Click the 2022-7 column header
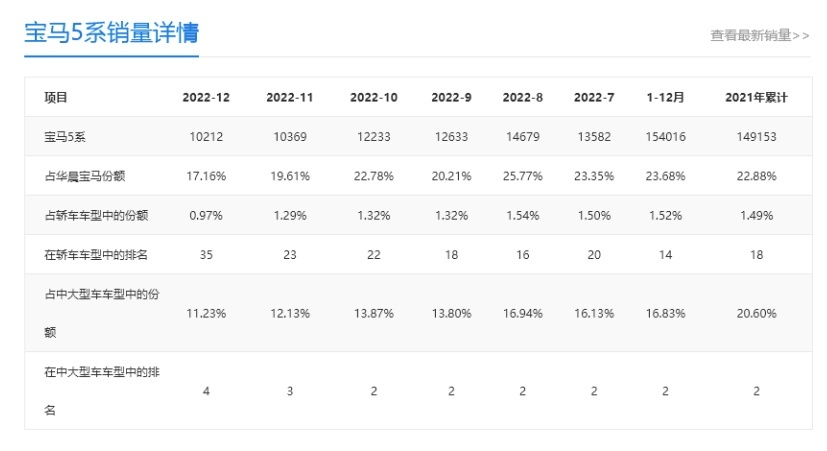Viewport: 827px width, 451px height. (594, 98)
